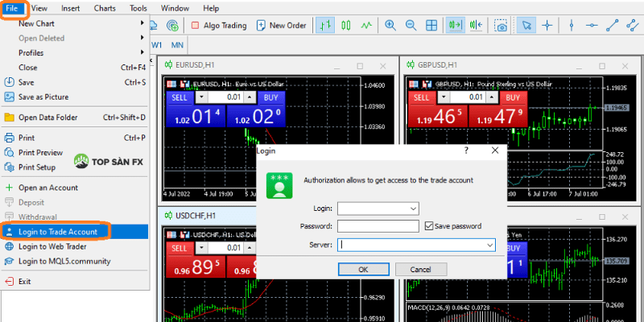The height and width of the screenshot is (322, 644).
Task: Toggle the Algo Trading button
Action: (218, 26)
